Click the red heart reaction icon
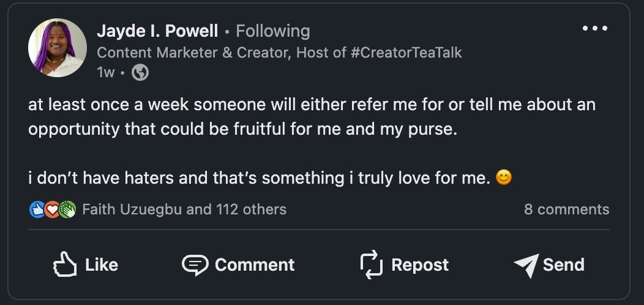Viewport: 644px width, 305px height. pyautogui.click(x=52, y=209)
